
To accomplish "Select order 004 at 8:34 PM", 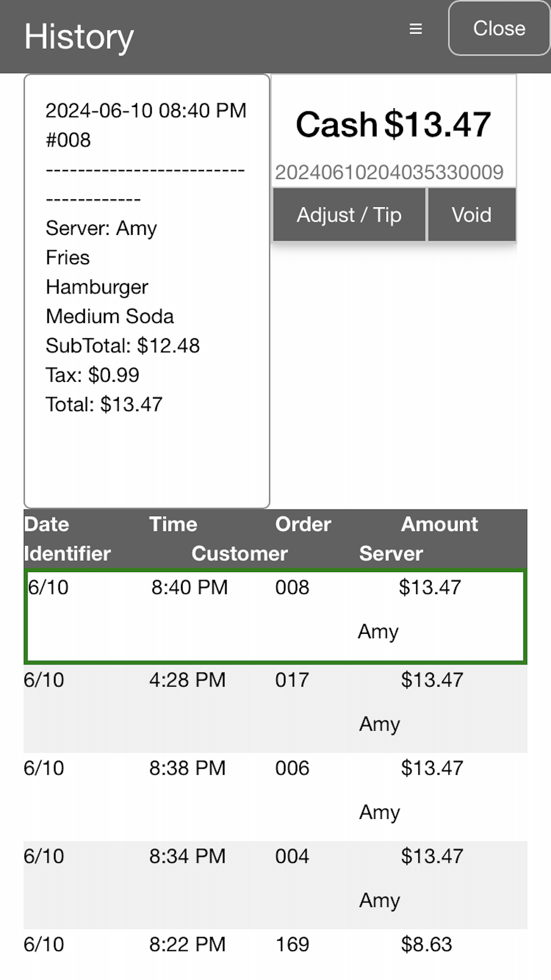I will point(275,885).
